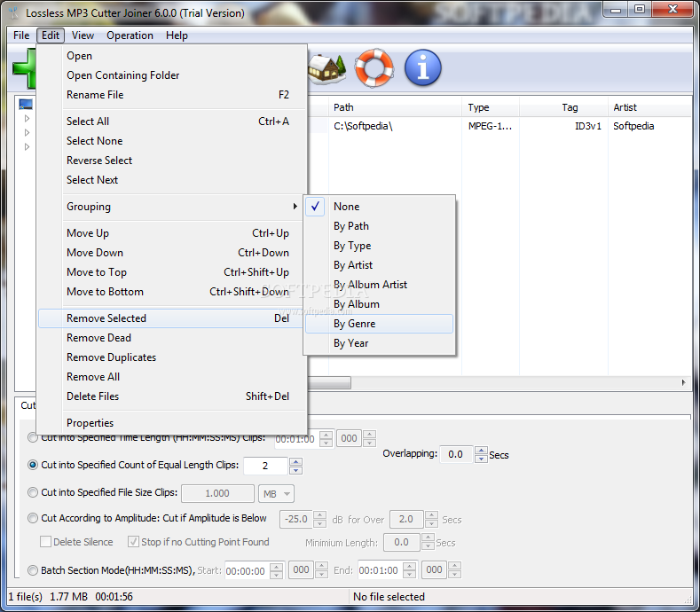Choose Delete Files menu entry
The width and height of the screenshot is (700, 612).
pos(172,396)
